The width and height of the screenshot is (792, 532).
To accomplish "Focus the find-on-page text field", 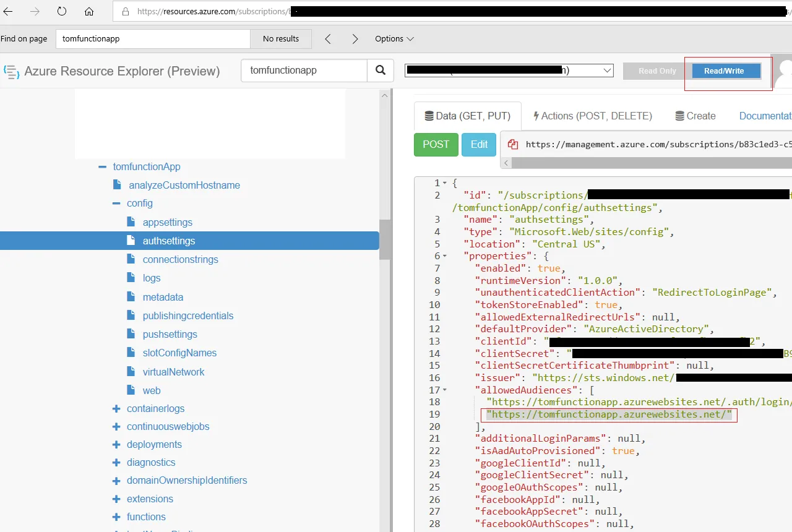I will (x=153, y=38).
